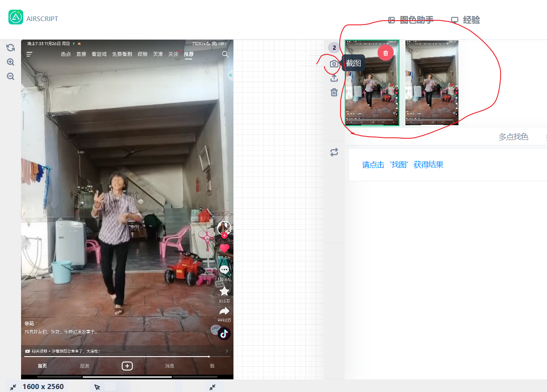Delete all screenshots with the trash icon
The height and width of the screenshot is (392, 547).
[334, 92]
